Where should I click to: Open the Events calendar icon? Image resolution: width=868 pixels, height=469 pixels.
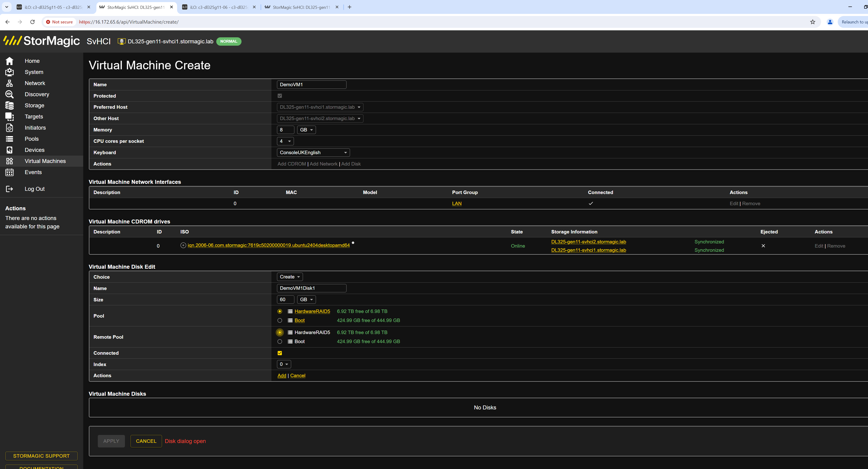pyautogui.click(x=10, y=172)
